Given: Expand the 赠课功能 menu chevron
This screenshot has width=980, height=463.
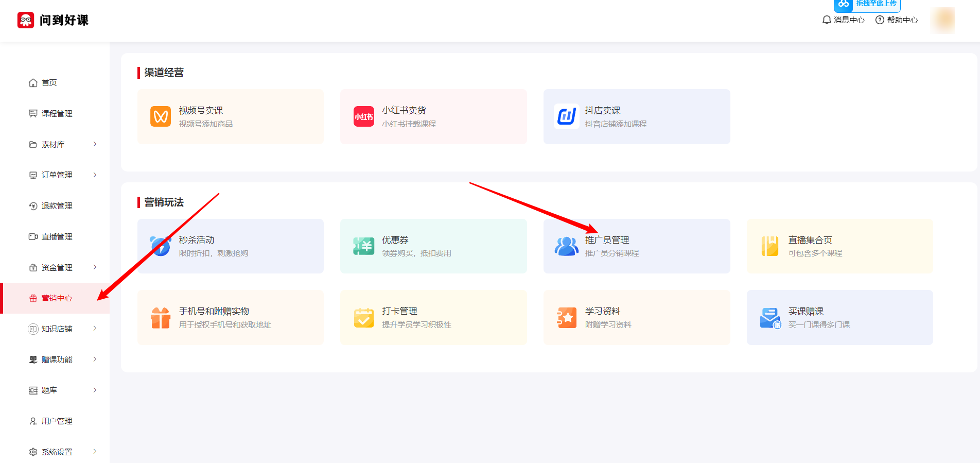Looking at the screenshot, I should [x=95, y=359].
